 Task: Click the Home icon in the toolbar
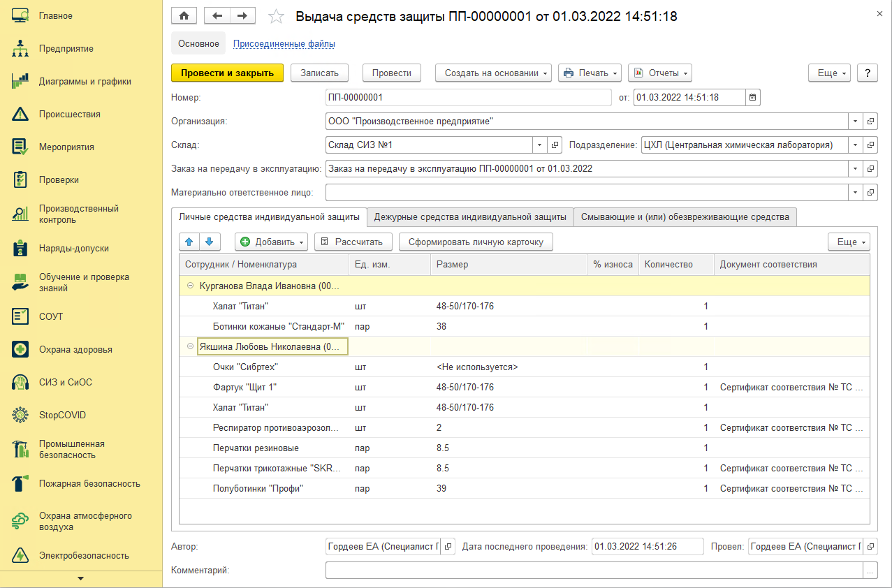click(184, 15)
